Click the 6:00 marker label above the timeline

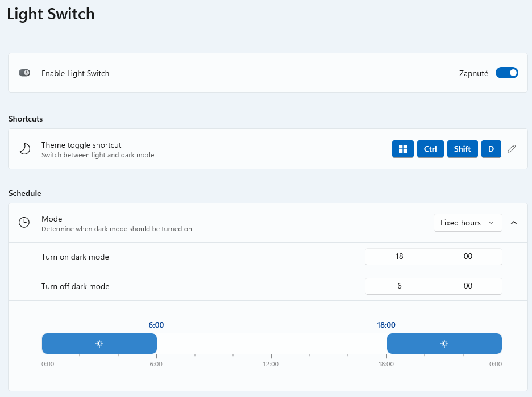[156, 325]
